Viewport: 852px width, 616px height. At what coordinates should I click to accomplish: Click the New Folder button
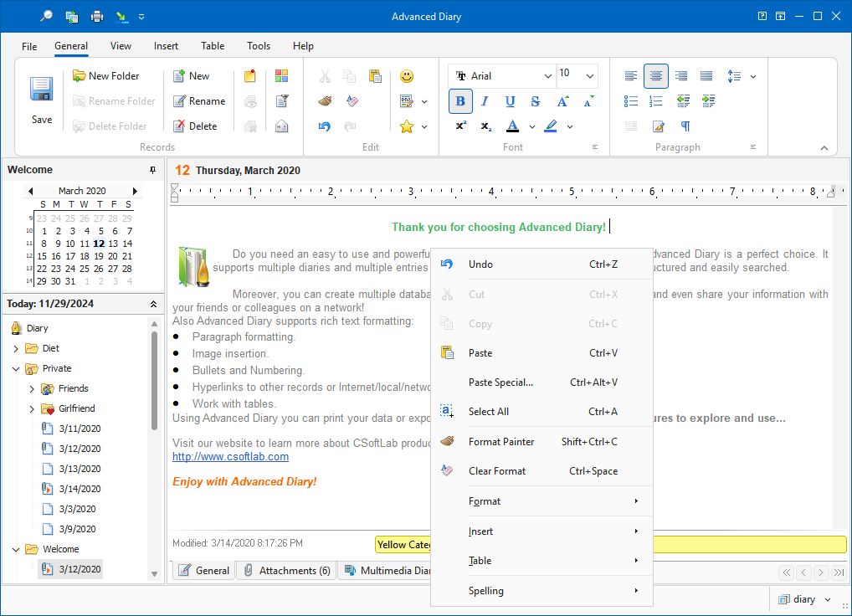tap(106, 76)
